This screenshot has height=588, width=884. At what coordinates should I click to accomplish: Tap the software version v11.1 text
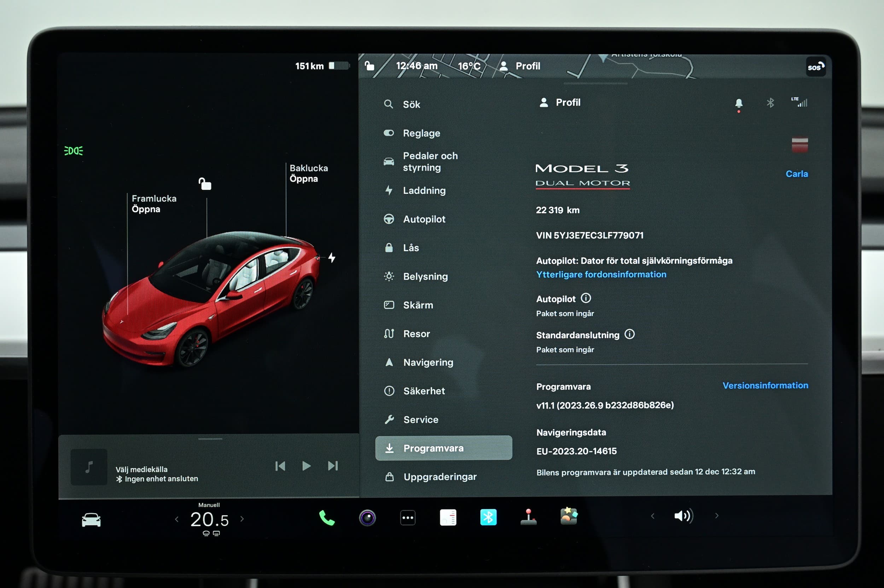tap(605, 405)
